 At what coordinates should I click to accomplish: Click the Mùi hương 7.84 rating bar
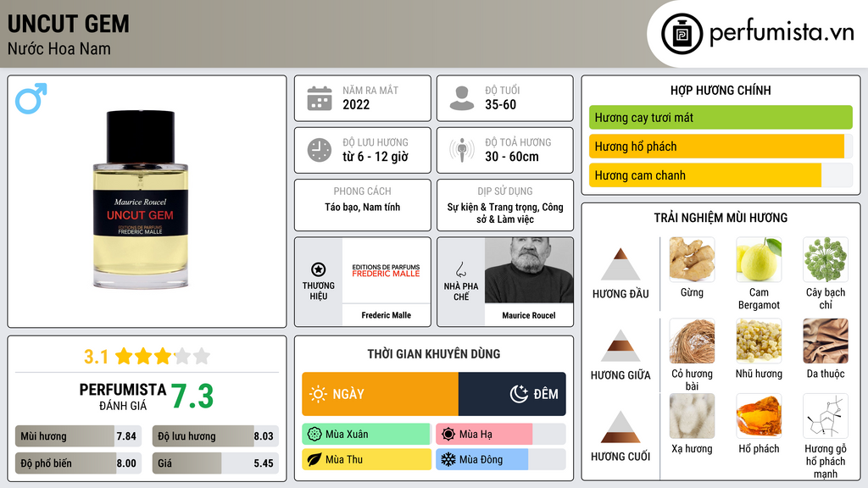tap(78, 436)
